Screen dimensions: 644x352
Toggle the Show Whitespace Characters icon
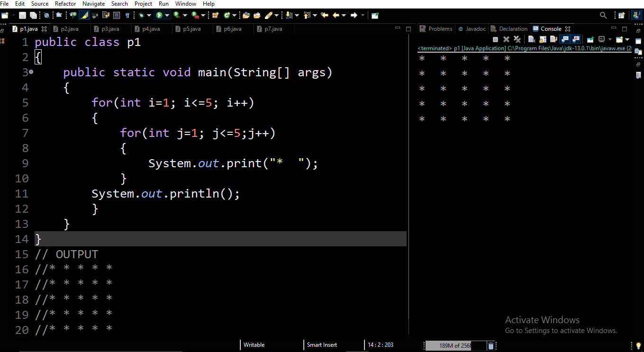coord(127,15)
